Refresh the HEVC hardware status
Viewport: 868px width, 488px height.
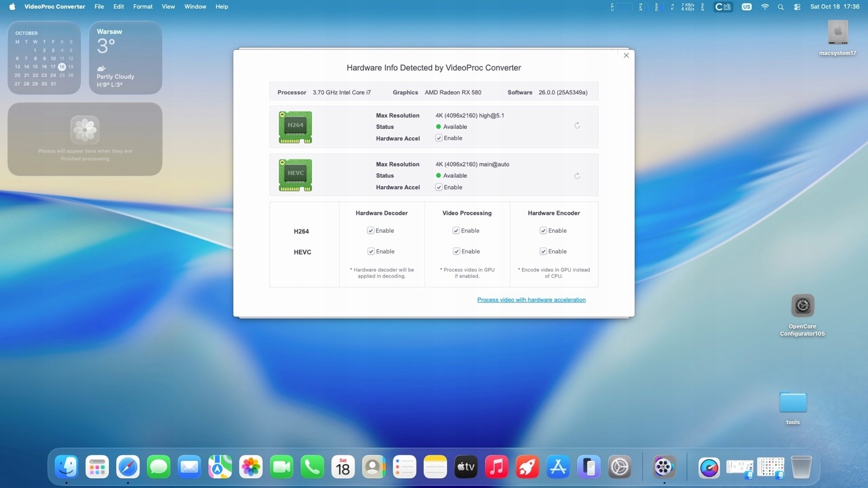577,176
